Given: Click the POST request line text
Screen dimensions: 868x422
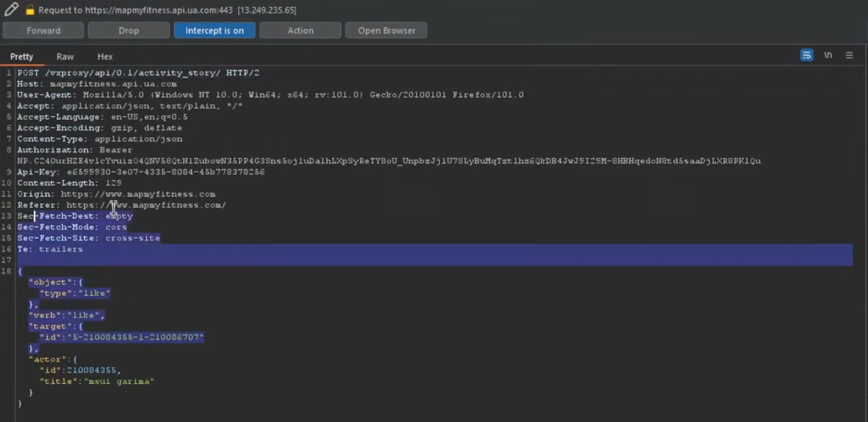Looking at the screenshot, I should point(138,73).
